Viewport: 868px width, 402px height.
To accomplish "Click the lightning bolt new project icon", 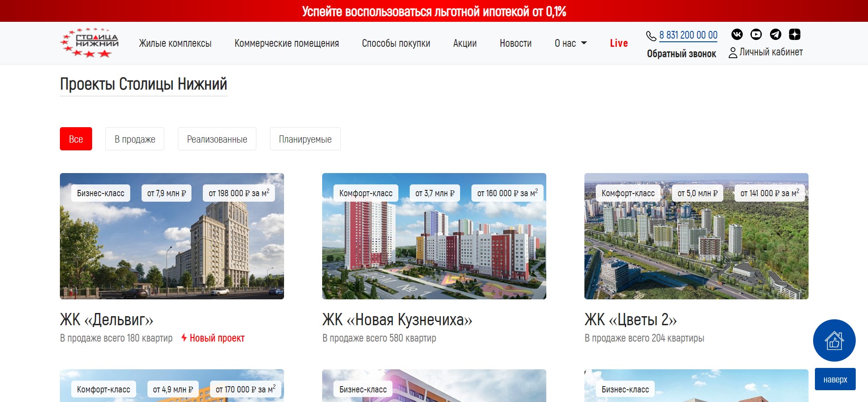I will coord(184,337).
